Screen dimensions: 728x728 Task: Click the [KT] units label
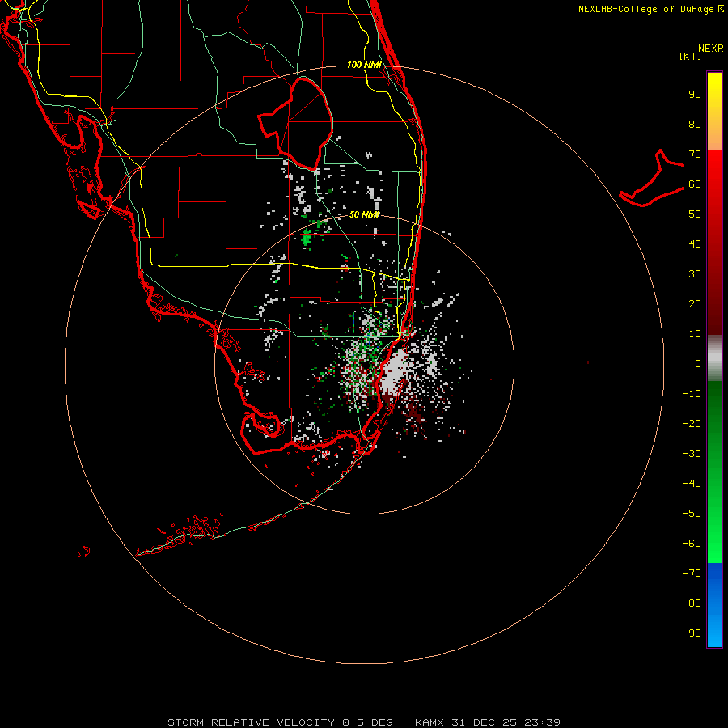[691, 56]
